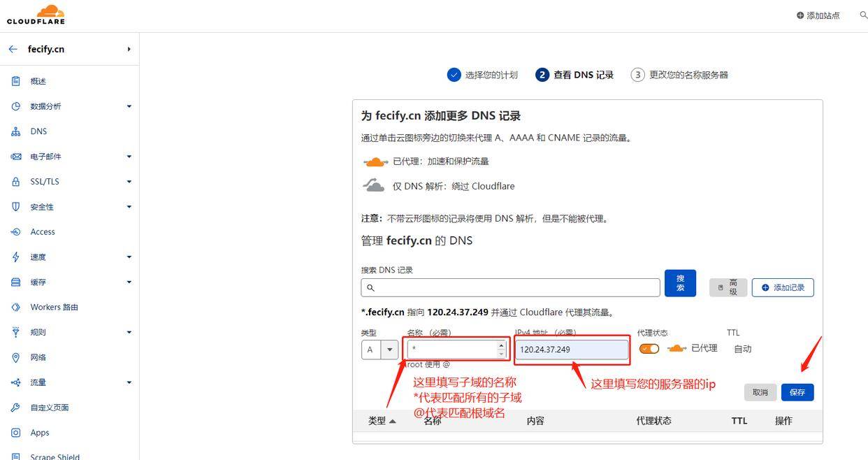
Task: Click the TTL 自动 value
Action: click(x=743, y=349)
